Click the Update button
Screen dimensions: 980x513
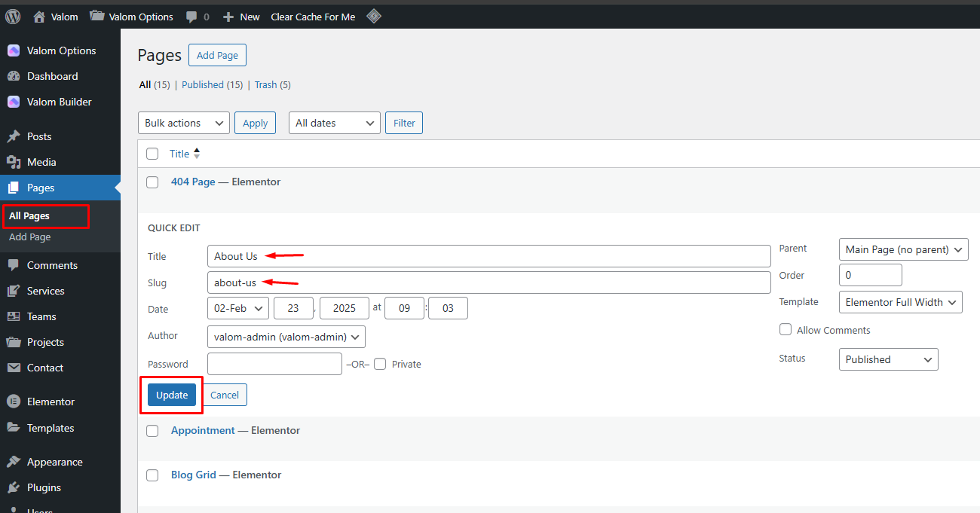[172, 395]
